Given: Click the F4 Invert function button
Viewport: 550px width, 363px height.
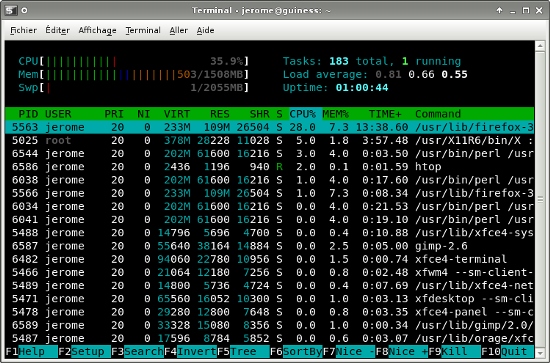Looking at the screenshot, I should tap(190, 351).
